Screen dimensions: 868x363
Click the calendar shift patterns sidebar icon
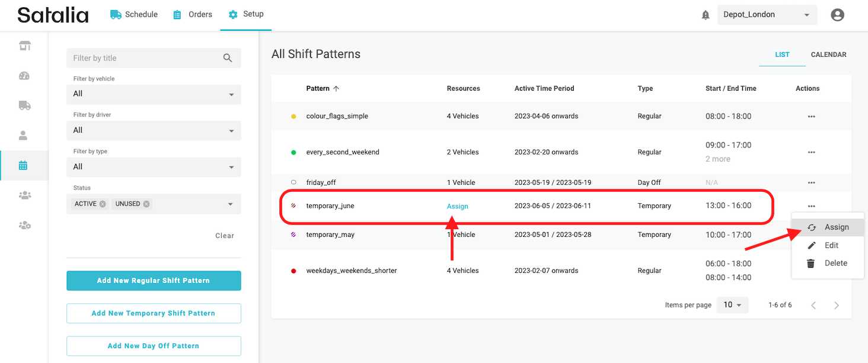pos(24,166)
